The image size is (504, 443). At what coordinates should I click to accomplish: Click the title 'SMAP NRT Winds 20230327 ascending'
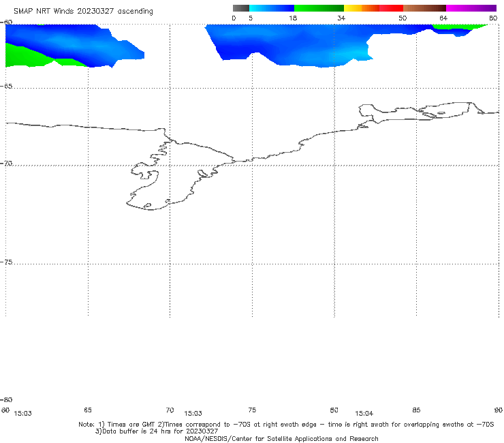point(83,12)
